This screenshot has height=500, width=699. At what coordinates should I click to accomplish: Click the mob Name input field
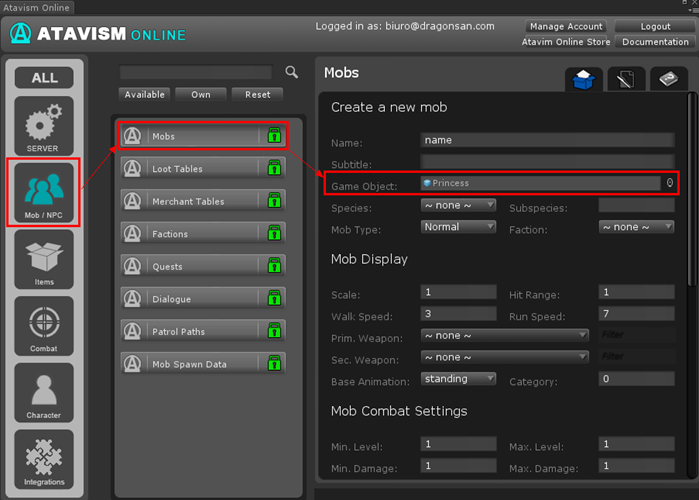pos(547,140)
